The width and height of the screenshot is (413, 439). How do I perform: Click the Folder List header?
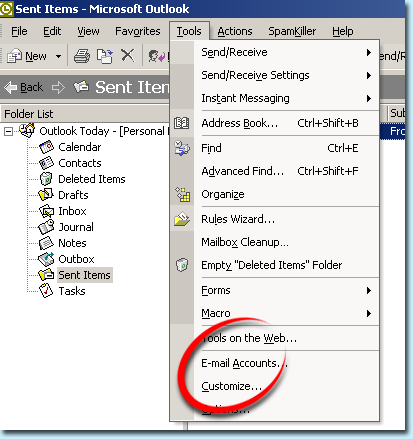pos(85,114)
